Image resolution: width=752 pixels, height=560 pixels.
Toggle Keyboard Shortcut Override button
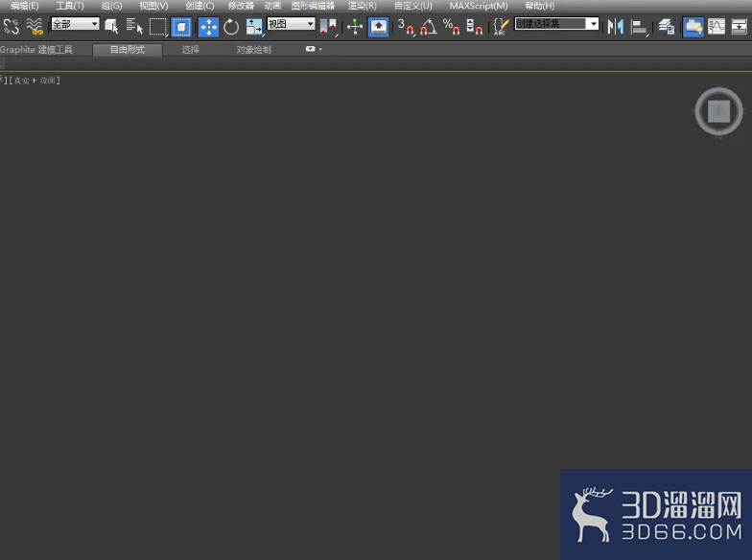coord(378,27)
